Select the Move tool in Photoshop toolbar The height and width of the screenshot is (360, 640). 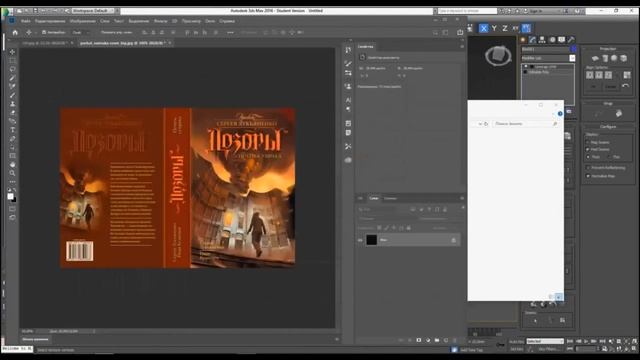(12, 52)
